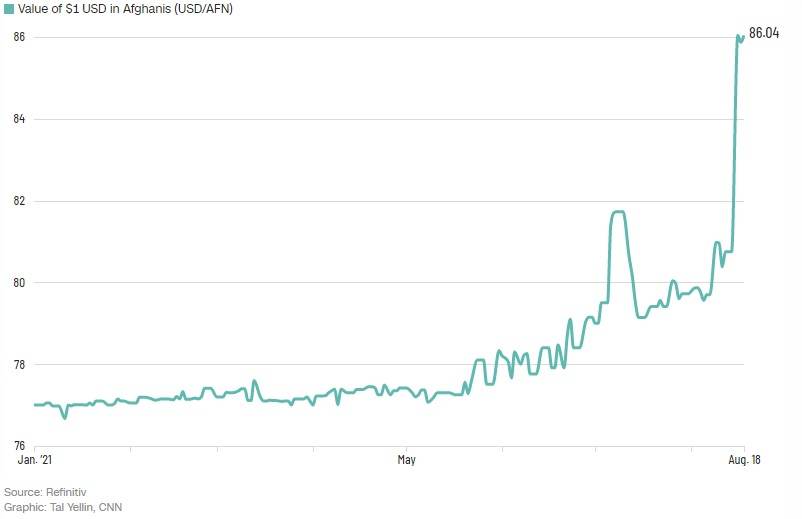802x519 pixels.
Task: Click the 86 y-axis label
Action: point(18,37)
